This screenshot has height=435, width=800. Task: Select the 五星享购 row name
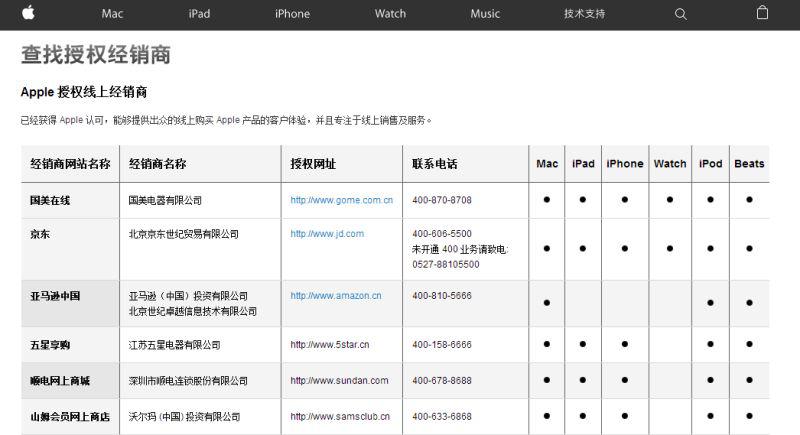click(x=49, y=345)
